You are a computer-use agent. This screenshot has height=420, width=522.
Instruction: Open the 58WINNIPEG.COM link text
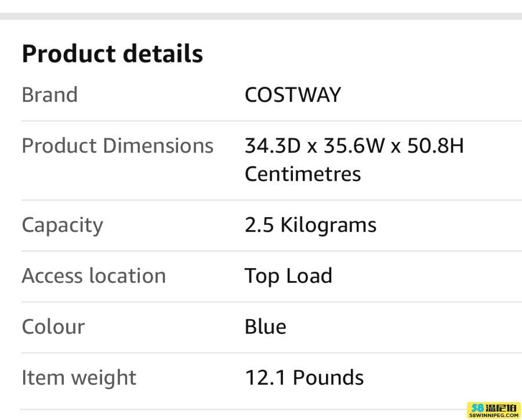(x=494, y=415)
